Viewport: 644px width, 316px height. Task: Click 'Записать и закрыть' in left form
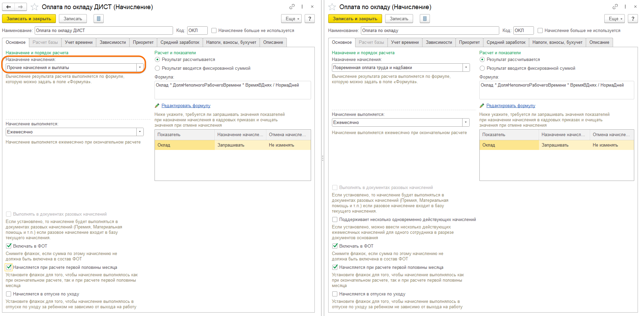[x=29, y=19]
